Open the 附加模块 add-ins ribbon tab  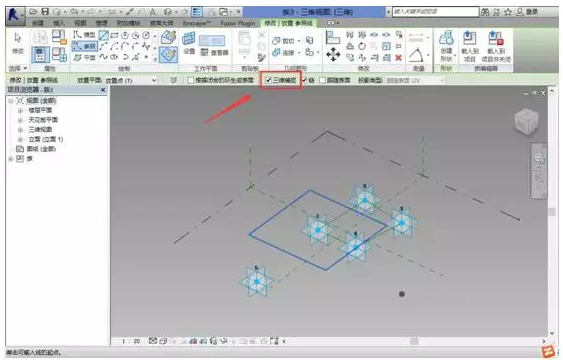tap(128, 23)
